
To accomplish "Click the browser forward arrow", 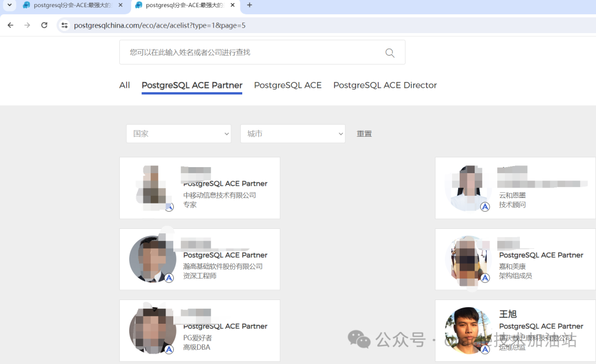I will (27, 25).
